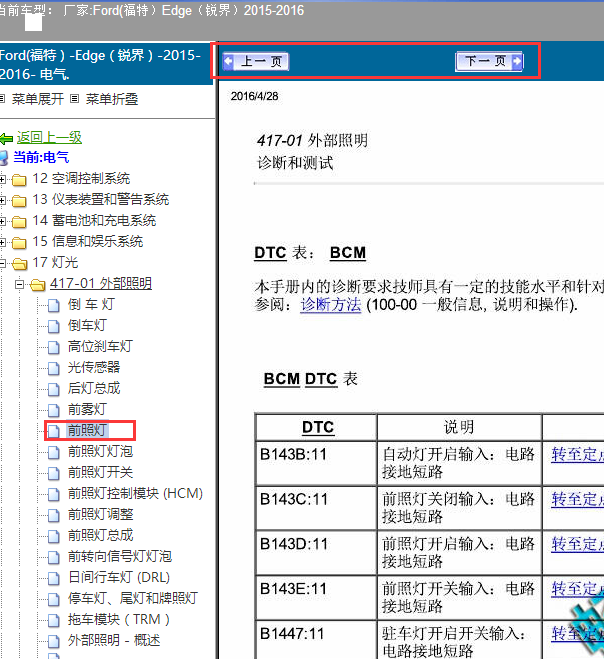The height and width of the screenshot is (659, 604).
Task: Click page icon next to 前照灯总成
Action: 54,537
